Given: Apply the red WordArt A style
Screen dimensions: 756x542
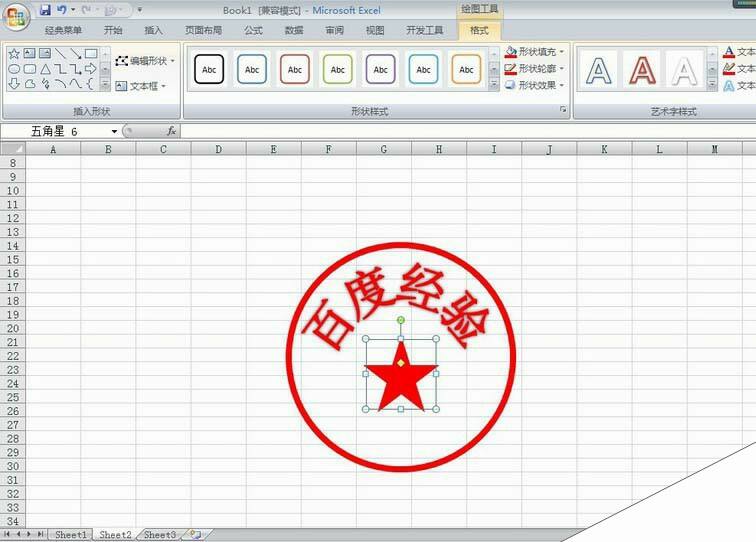Looking at the screenshot, I should pos(642,70).
